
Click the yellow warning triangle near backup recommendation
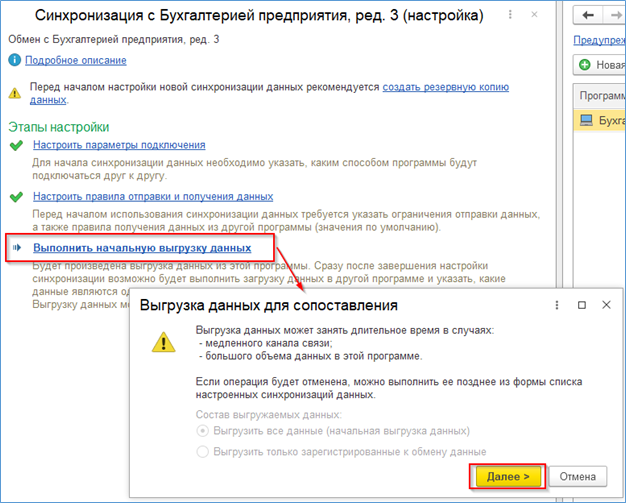[15, 93]
